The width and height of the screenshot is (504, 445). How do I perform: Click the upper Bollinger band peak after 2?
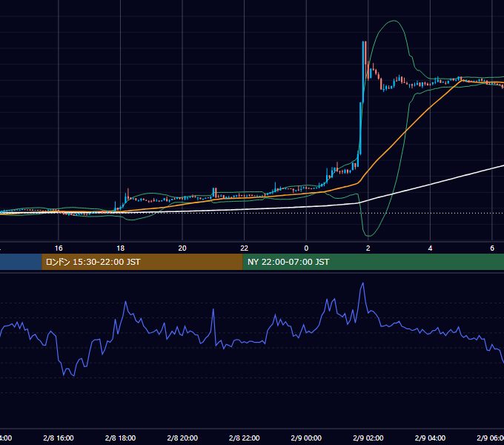coord(394,21)
